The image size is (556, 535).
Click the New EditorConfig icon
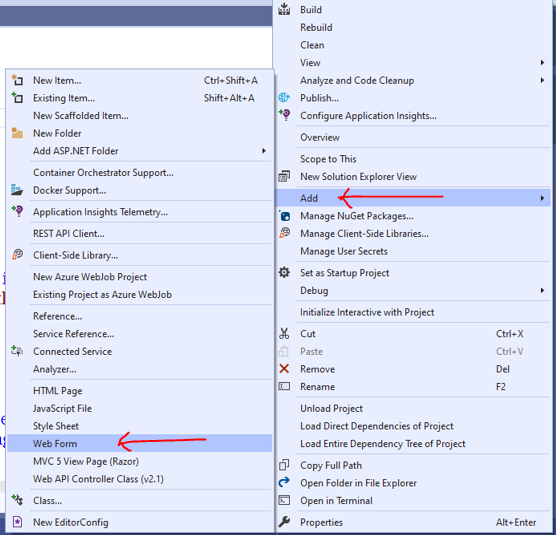(x=17, y=522)
